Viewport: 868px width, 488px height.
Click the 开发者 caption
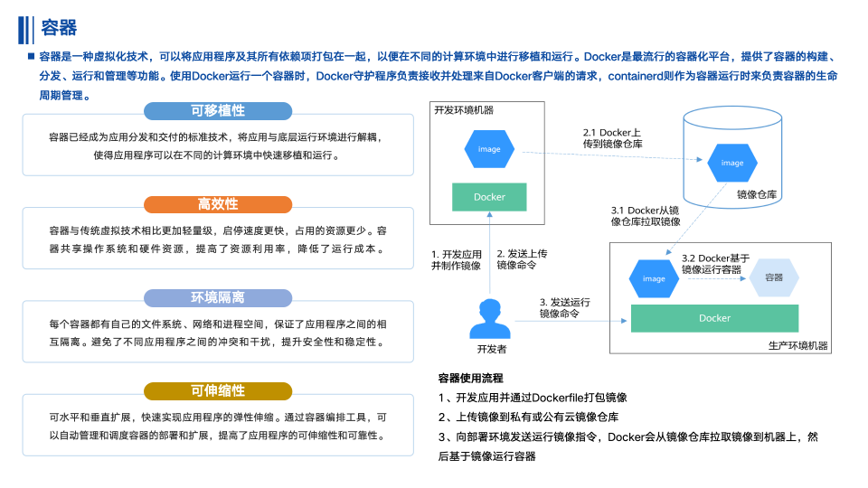492,349
